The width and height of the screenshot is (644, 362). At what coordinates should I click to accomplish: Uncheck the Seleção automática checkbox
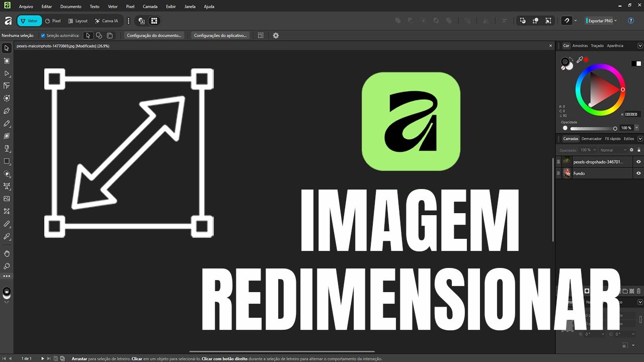pos(43,36)
